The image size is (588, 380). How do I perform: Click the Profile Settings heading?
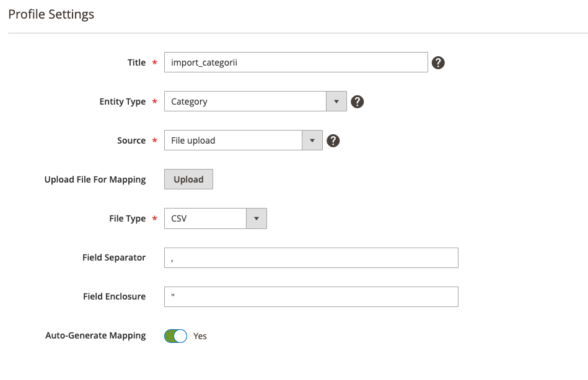point(51,14)
